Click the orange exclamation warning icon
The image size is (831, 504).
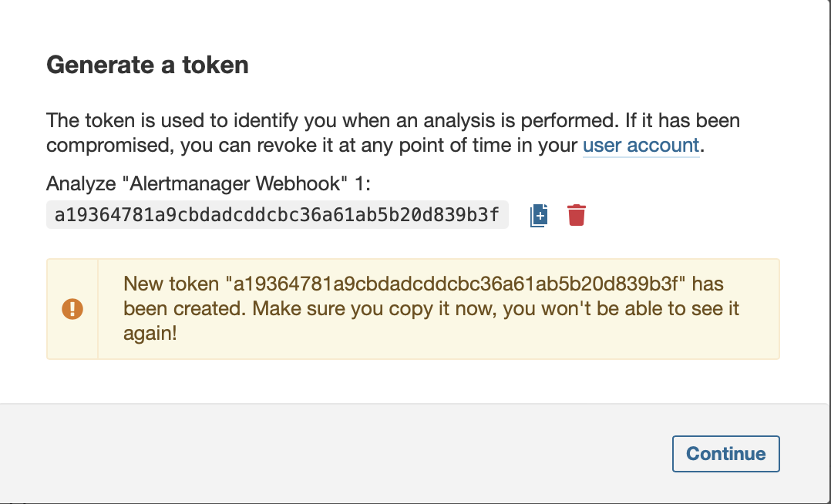pyautogui.click(x=72, y=309)
